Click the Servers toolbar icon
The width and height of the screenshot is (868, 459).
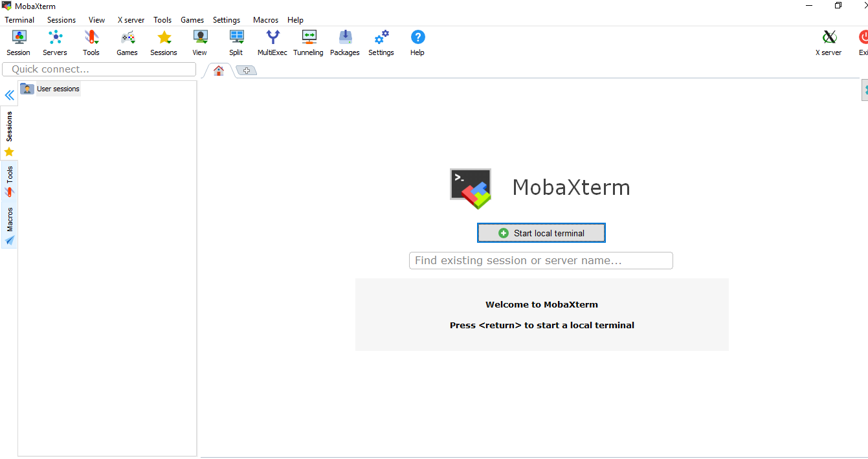pos(55,43)
